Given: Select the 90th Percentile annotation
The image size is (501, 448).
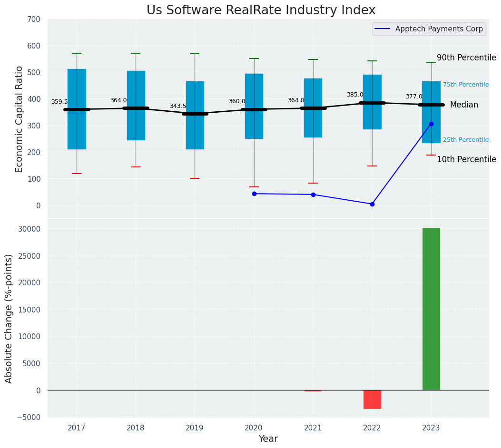Looking at the screenshot, I should 466,58.
